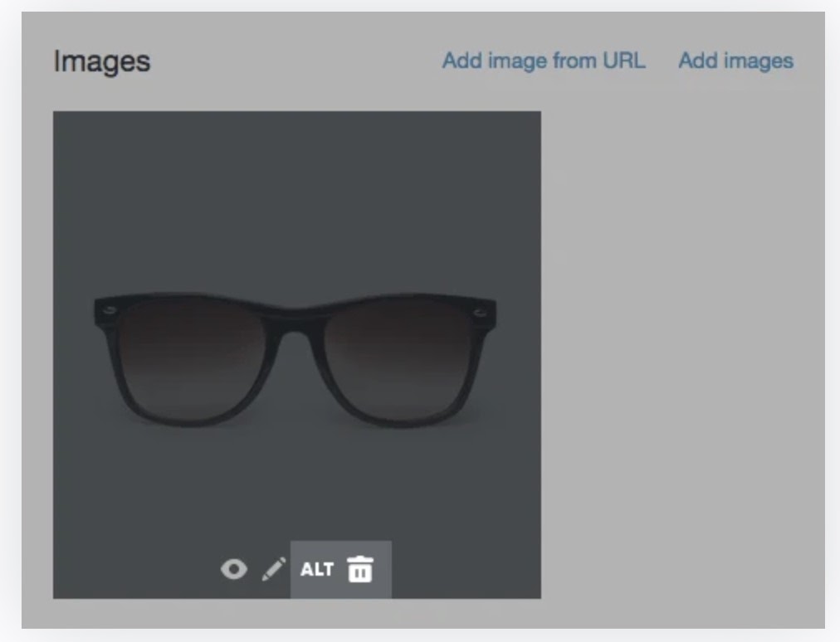Select the sunglasses product thumbnail
Screen dimensions: 840x642
pyautogui.click(x=296, y=249)
